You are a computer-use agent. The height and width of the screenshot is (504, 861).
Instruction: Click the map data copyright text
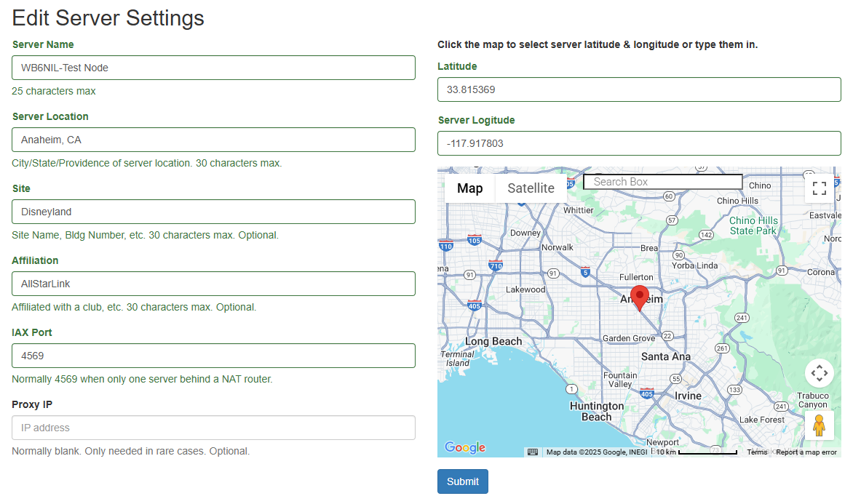pyautogui.click(x=597, y=452)
